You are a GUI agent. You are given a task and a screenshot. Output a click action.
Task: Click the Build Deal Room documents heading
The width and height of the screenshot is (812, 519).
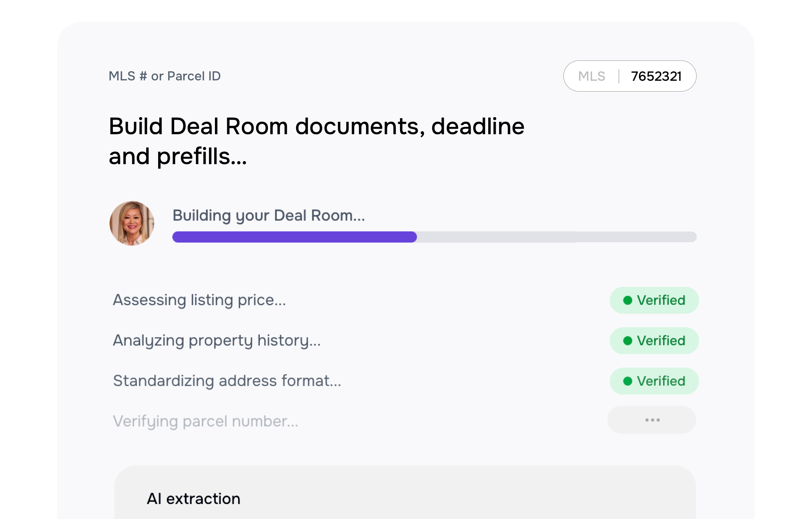[x=316, y=141]
